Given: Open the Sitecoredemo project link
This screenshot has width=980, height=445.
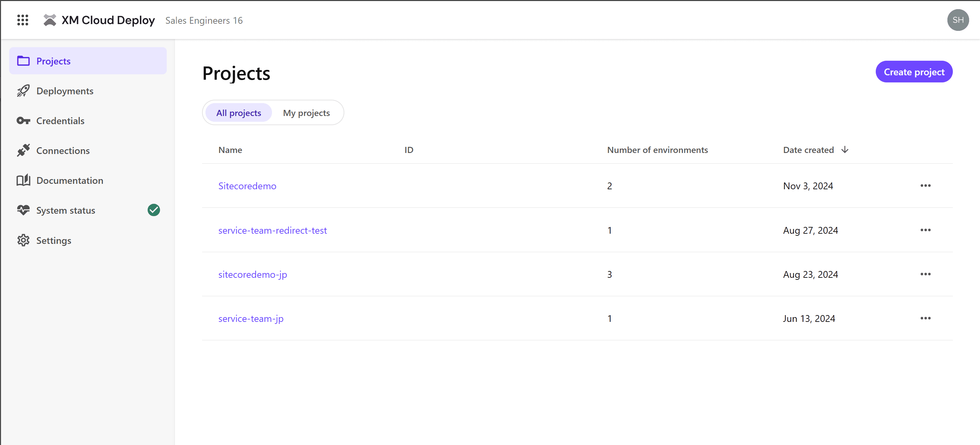Looking at the screenshot, I should tap(247, 186).
